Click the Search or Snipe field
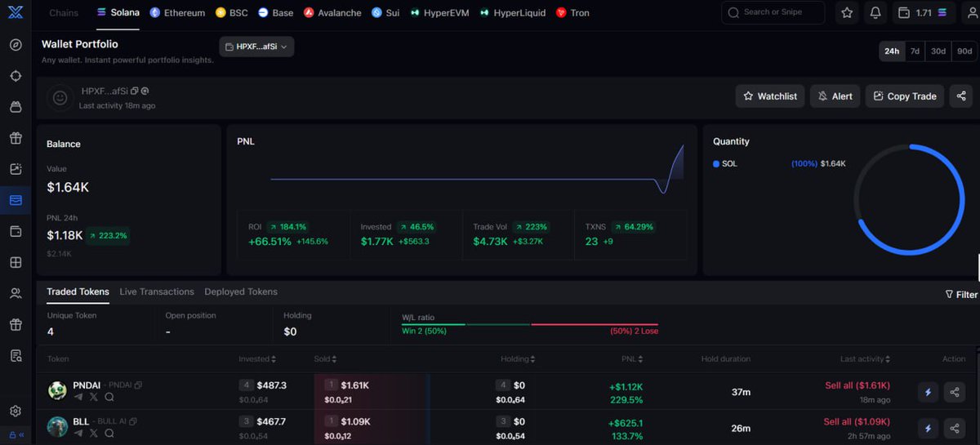 773,13
